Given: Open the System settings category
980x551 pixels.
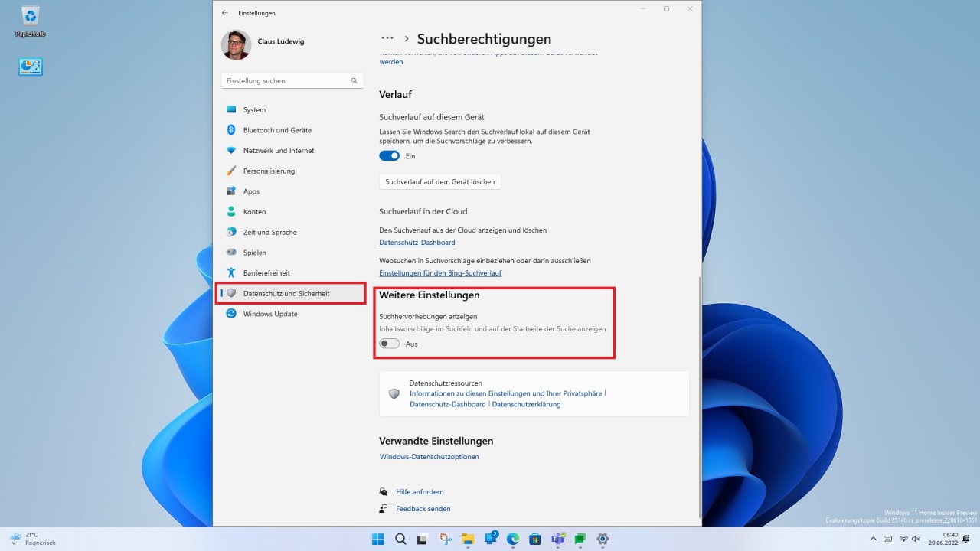Looking at the screenshot, I should 291,109.
